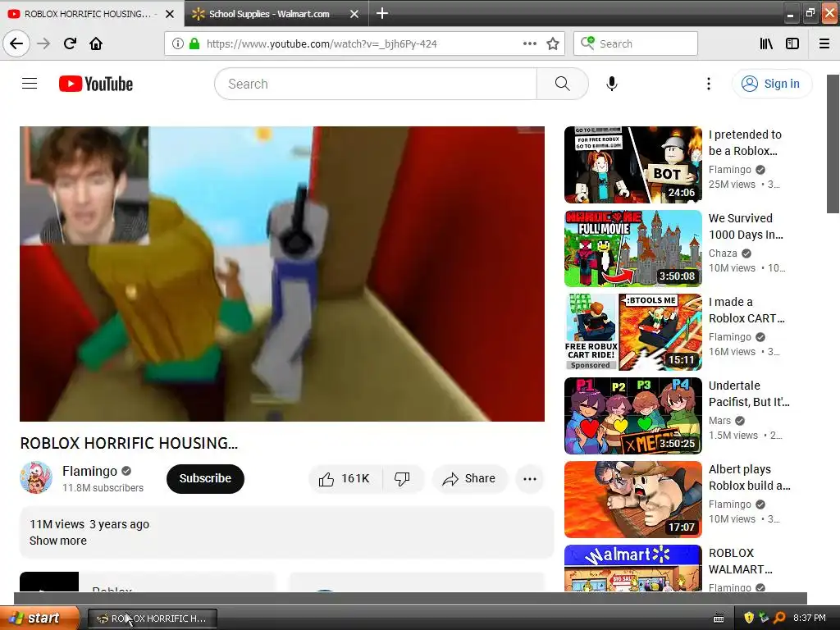
Task: Go back using browser back arrow
Action: coord(16,43)
